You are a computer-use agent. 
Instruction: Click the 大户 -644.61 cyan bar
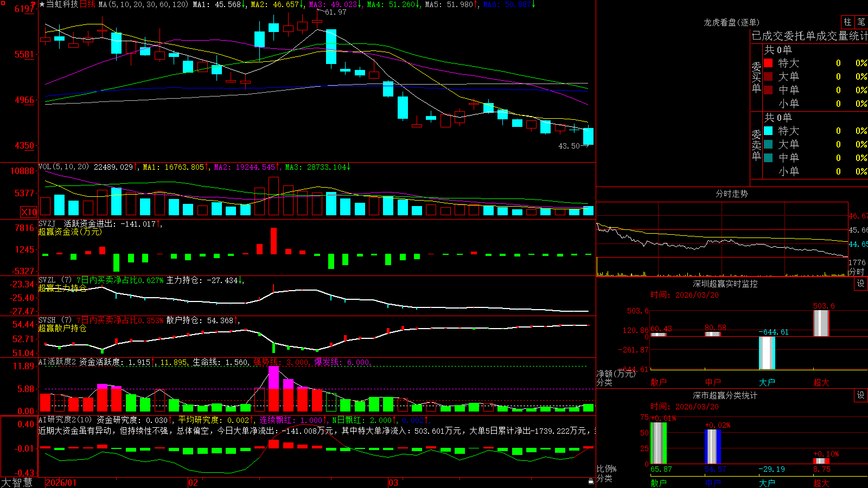pyautogui.click(x=767, y=353)
